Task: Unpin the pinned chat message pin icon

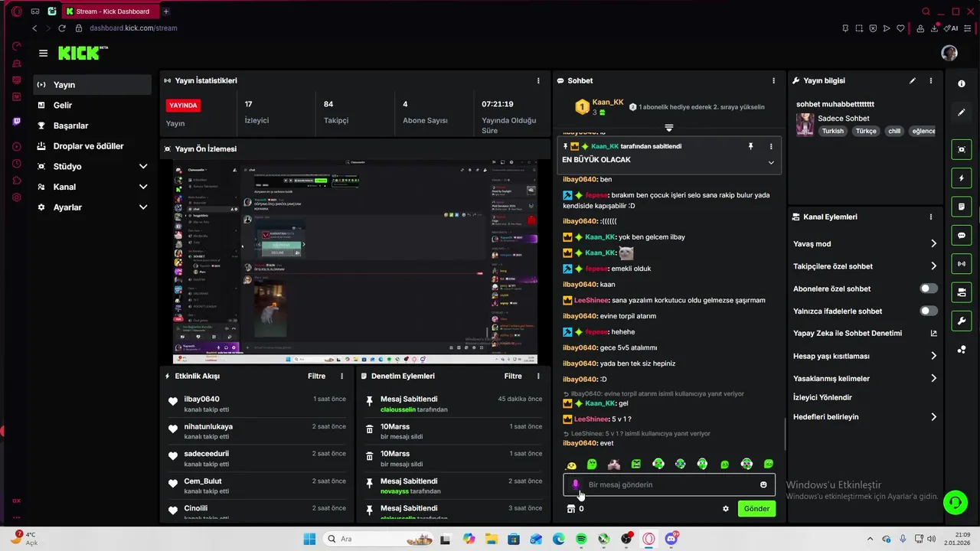Action: [x=750, y=146]
